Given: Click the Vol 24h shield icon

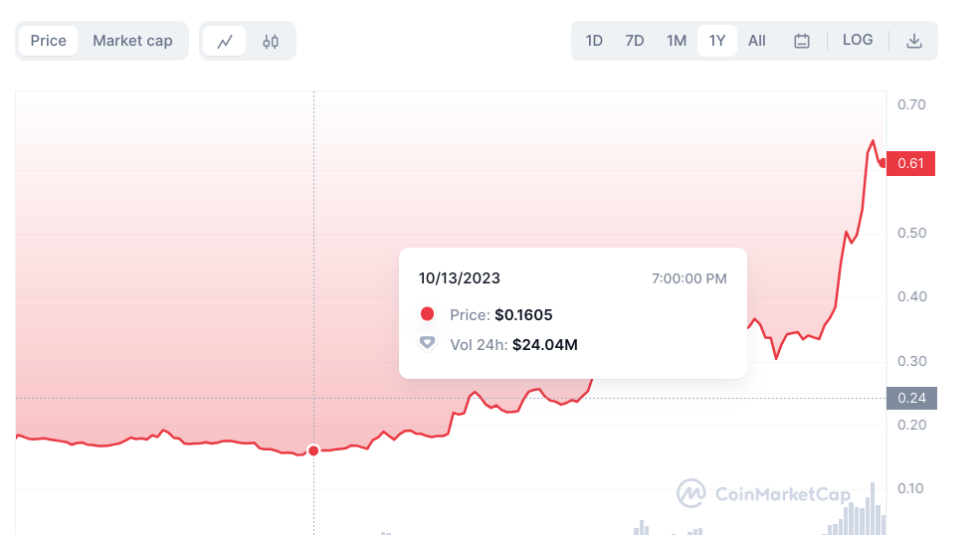Looking at the screenshot, I should (x=427, y=343).
